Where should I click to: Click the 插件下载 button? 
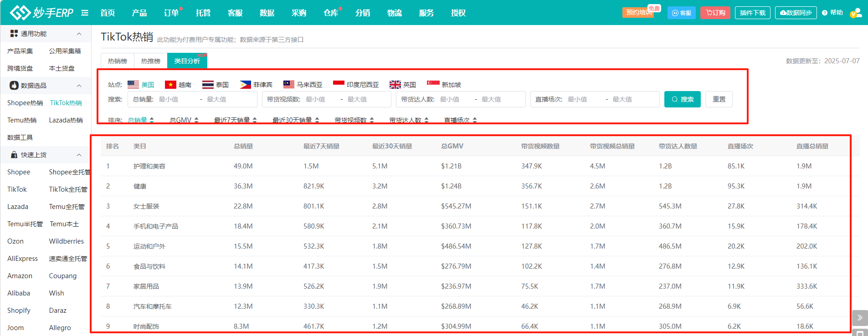(753, 13)
